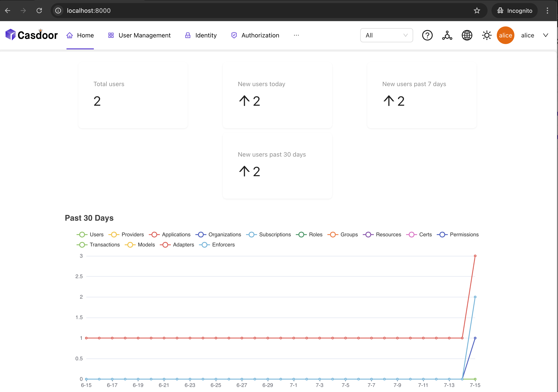Open the Authorization menu
The image size is (558, 392).
[255, 35]
